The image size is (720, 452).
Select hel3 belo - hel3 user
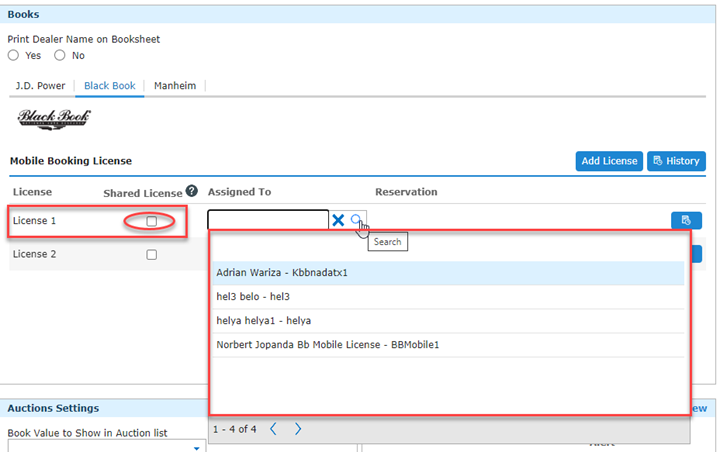(448, 297)
